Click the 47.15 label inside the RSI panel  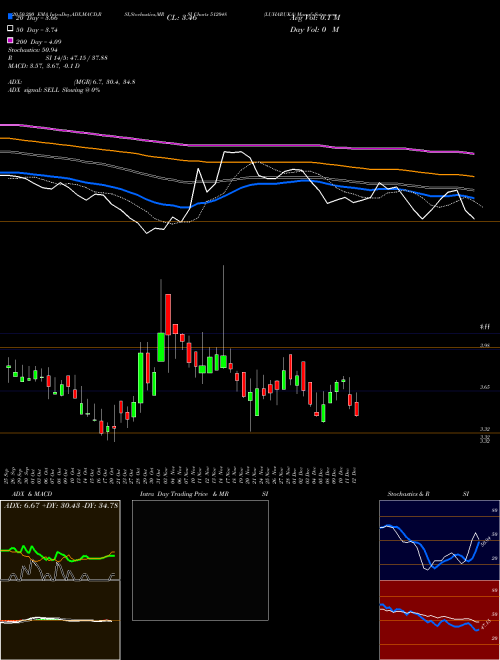[485, 625]
